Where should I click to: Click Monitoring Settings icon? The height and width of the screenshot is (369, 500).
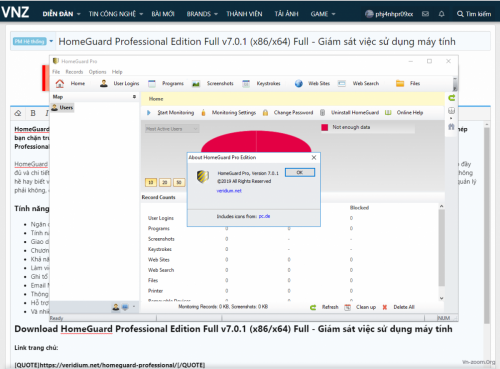coord(203,113)
